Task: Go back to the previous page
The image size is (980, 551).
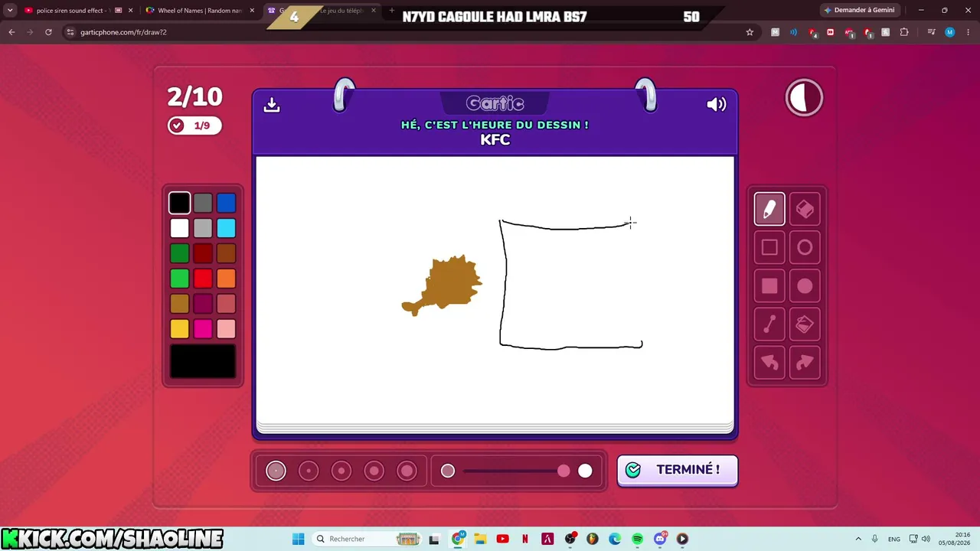Action: pos(11,32)
